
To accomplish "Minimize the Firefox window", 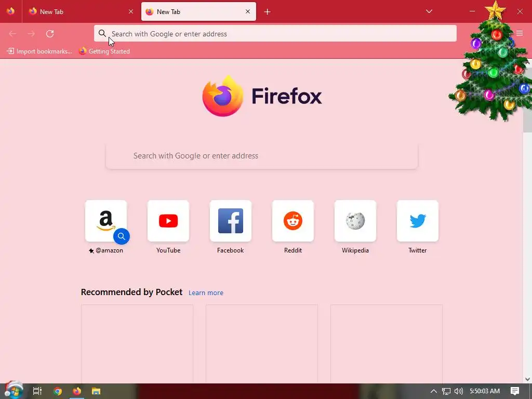I will tap(472, 11).
